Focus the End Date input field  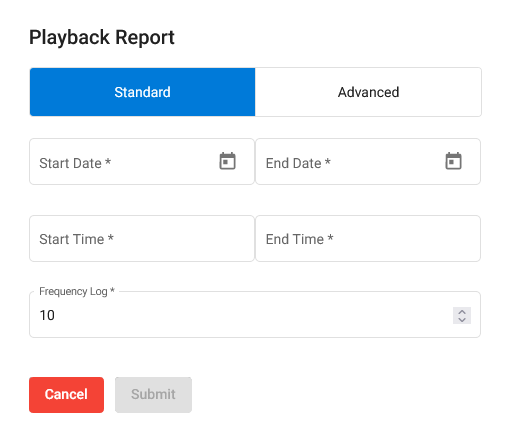click(368, 162)
